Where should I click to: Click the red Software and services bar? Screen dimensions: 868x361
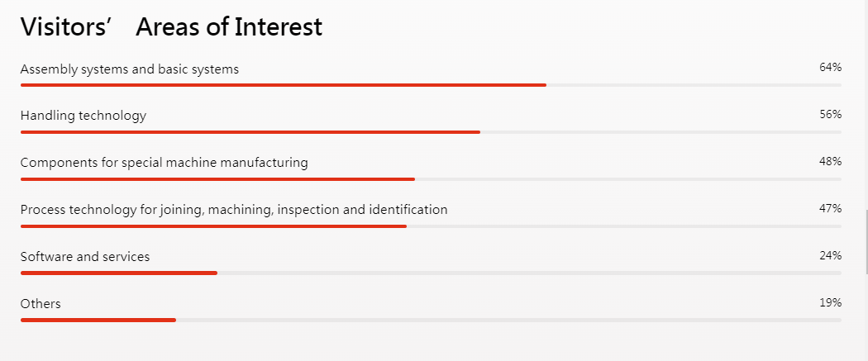tap(119, 273)
